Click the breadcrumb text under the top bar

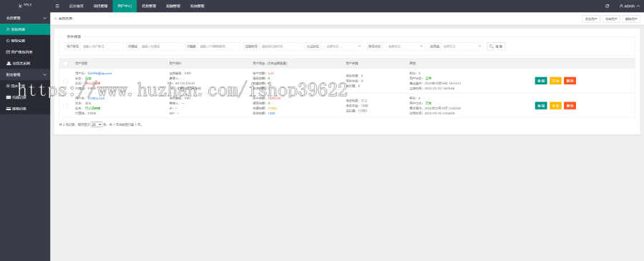point(65,19)
